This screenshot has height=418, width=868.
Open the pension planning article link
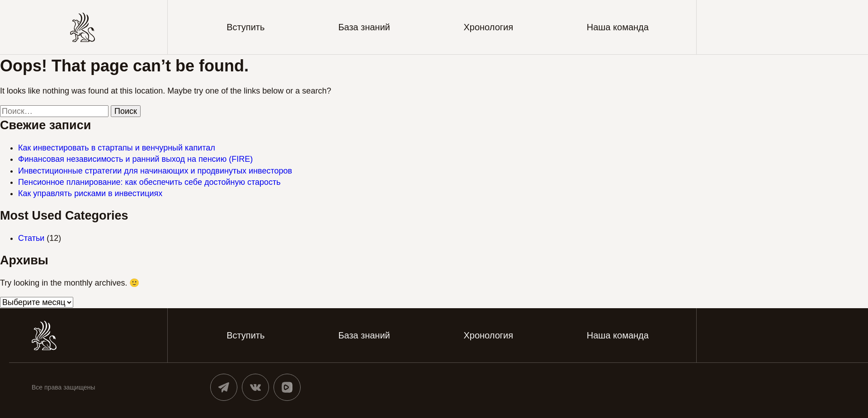pos(149,182)
